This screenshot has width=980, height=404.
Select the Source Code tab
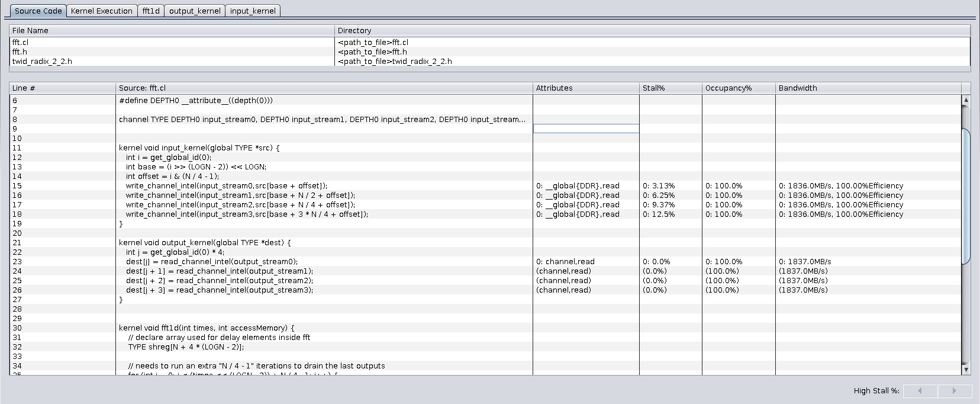tap(38, 11)
